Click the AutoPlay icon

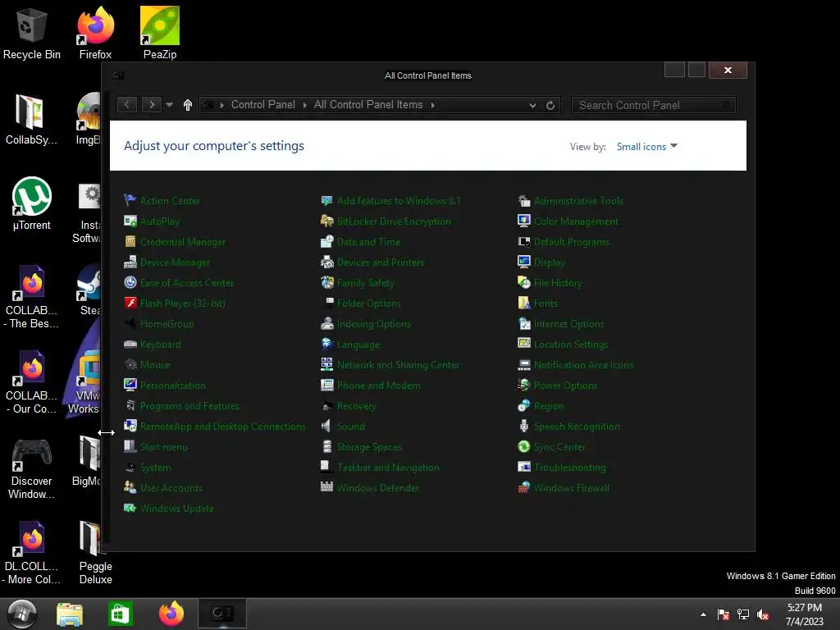tap(130, 221)
